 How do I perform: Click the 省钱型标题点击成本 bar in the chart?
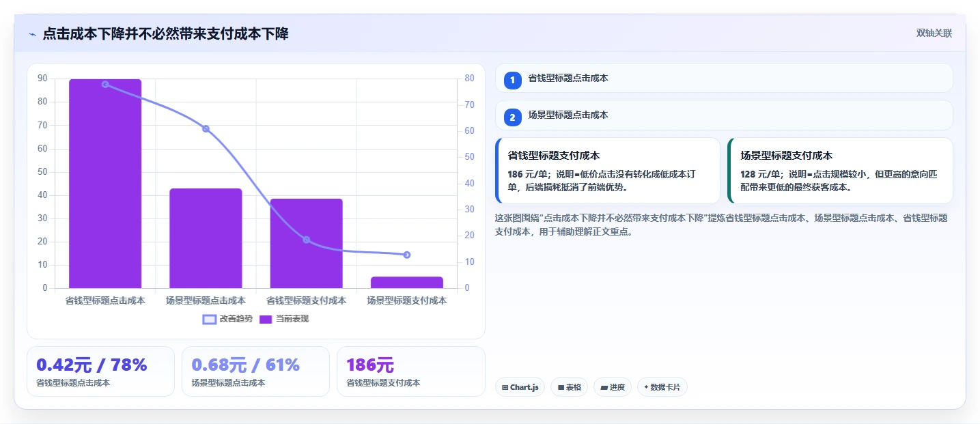105,184
